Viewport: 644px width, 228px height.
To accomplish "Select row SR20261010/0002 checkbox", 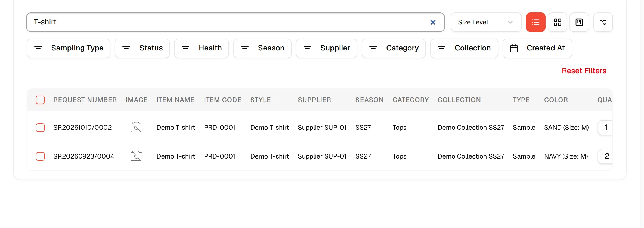I will coord(40,128).
